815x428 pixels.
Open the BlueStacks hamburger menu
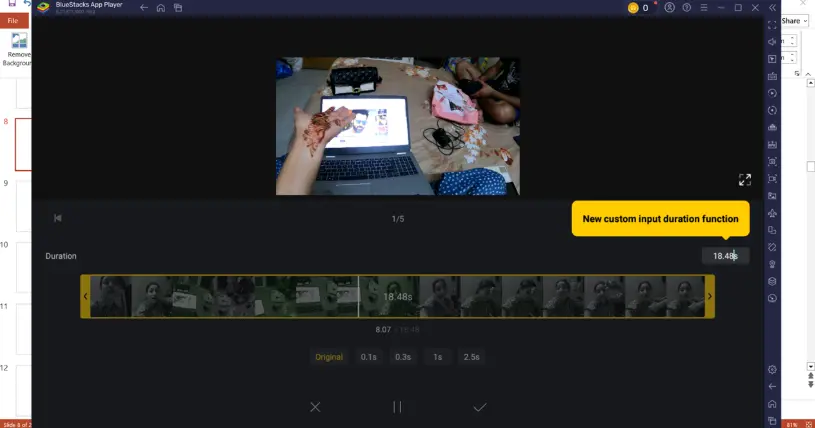click(703, 8)
